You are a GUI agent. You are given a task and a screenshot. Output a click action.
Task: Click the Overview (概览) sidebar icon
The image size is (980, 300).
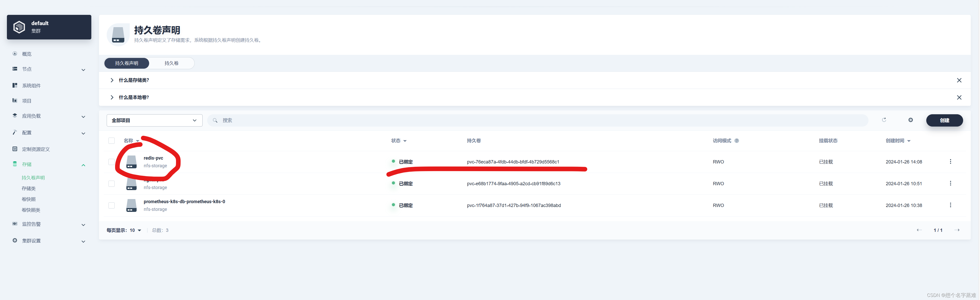click(15, 54)
